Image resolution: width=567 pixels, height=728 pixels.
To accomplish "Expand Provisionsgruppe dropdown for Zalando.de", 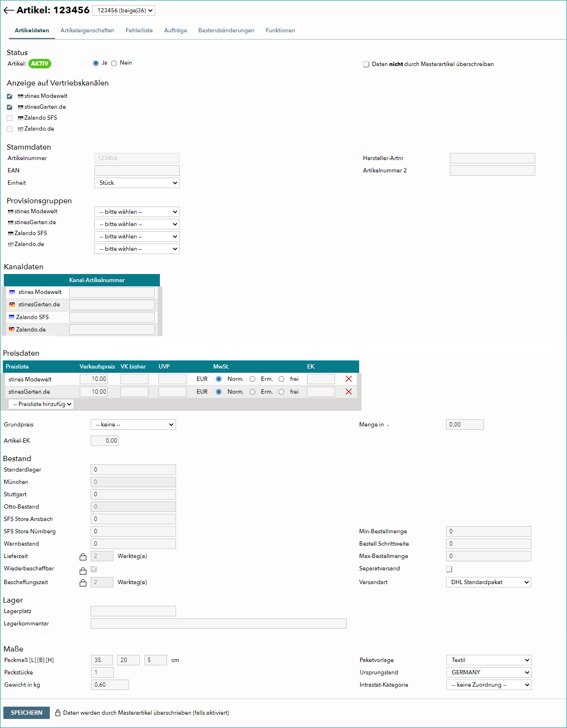I will click(137, 249).
